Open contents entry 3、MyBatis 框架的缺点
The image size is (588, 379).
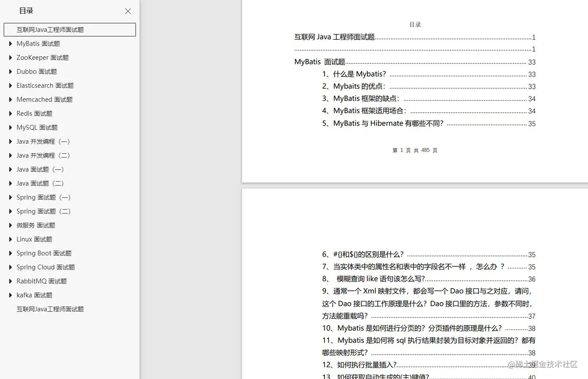tap(429, 99)
